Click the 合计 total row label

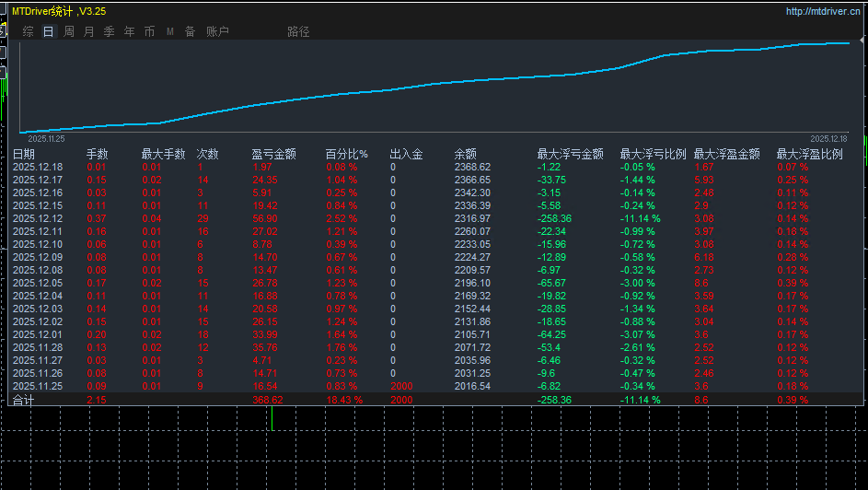[x=24, y=401]
